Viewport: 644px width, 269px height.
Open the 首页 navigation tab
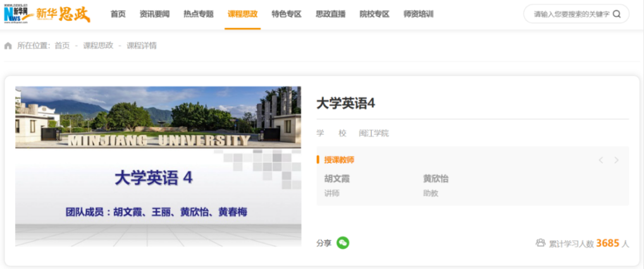[118, 15]
